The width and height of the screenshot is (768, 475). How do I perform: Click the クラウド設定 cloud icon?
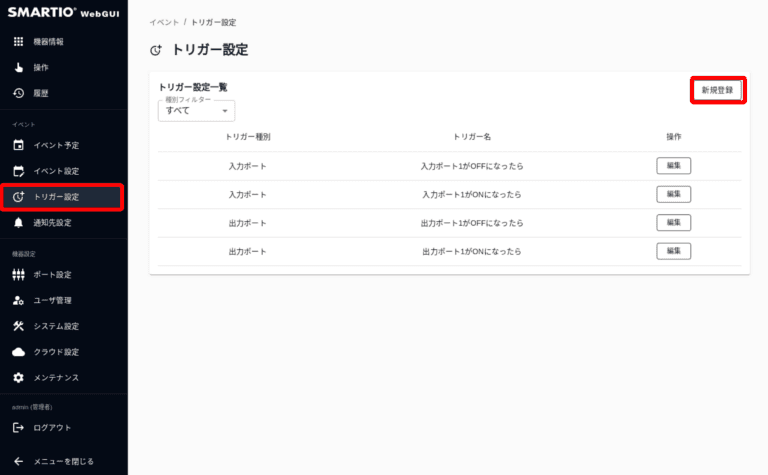point(18,352)
